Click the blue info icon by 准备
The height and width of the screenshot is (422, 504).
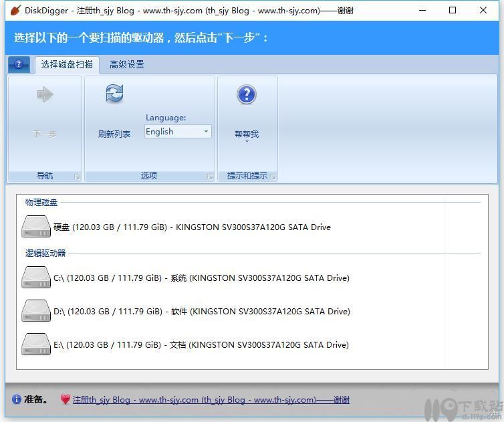[x=17, y=399]
